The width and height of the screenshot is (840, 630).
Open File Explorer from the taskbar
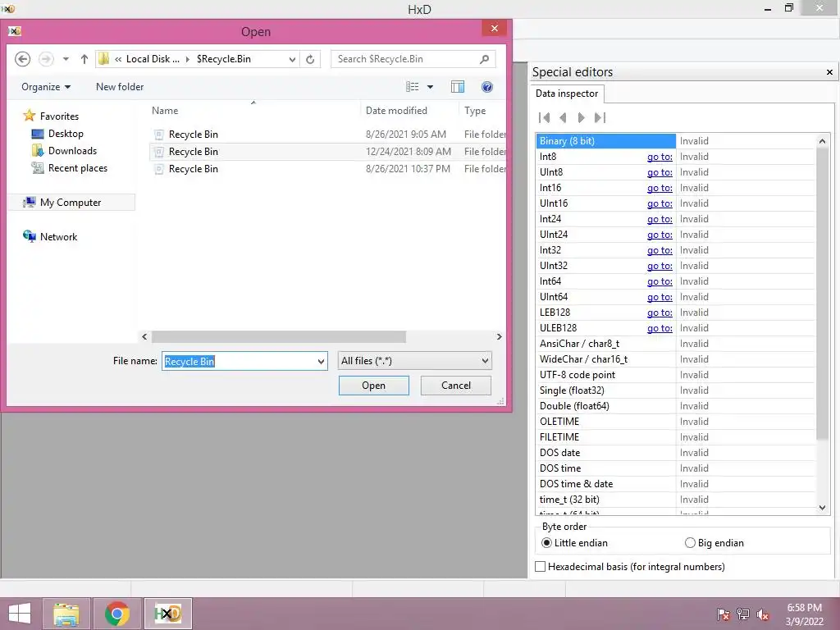click(x=66, y=614)
